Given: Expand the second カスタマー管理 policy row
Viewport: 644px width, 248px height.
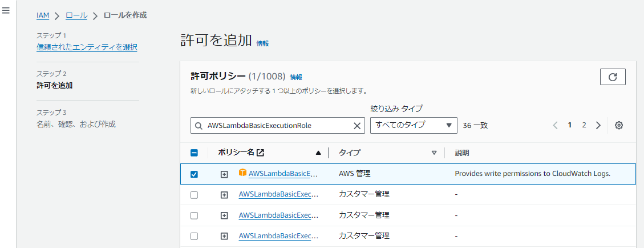Looking at the screenshot, I should pos(224,215).
